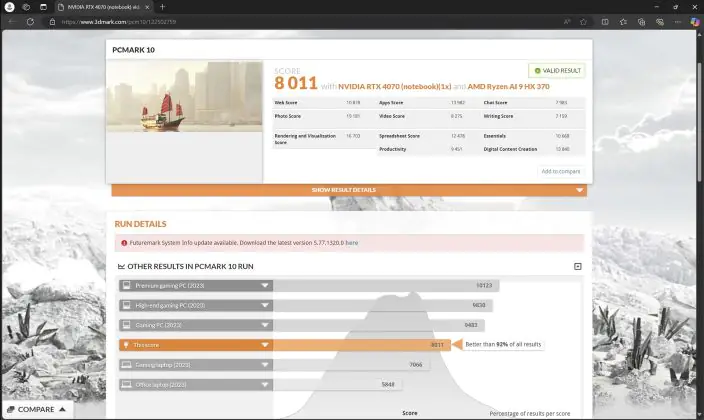View site info via the padlock icon

(x=52, y=22)
